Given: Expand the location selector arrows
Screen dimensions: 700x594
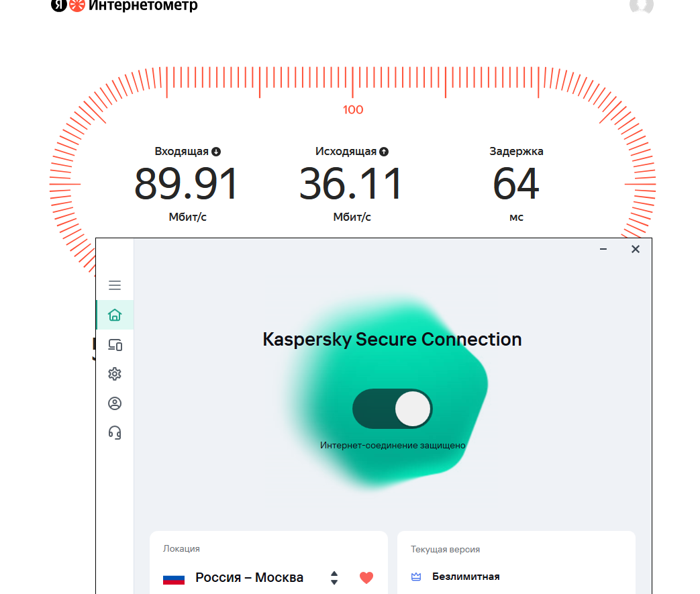Looking at the screenshot, I should point(334,577).
